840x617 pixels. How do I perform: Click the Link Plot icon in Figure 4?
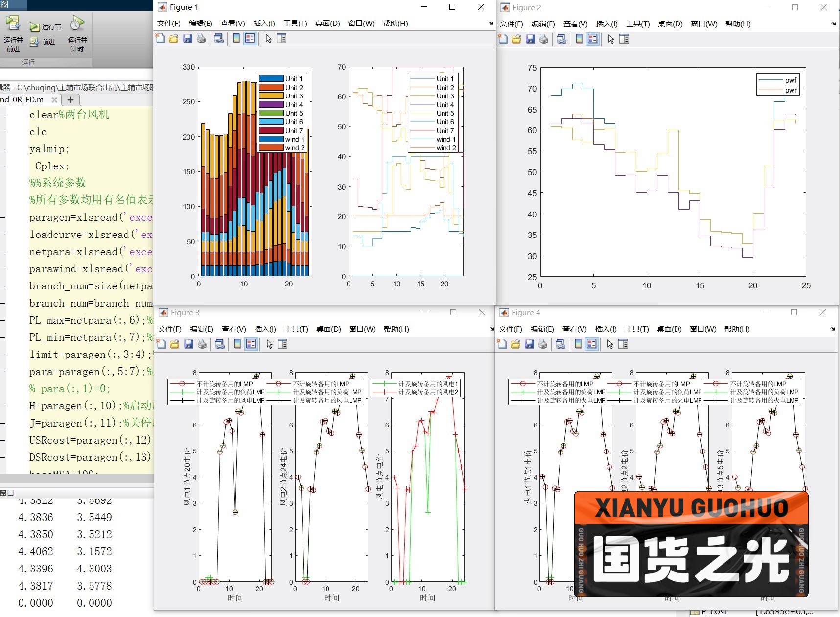coord(560,344)
